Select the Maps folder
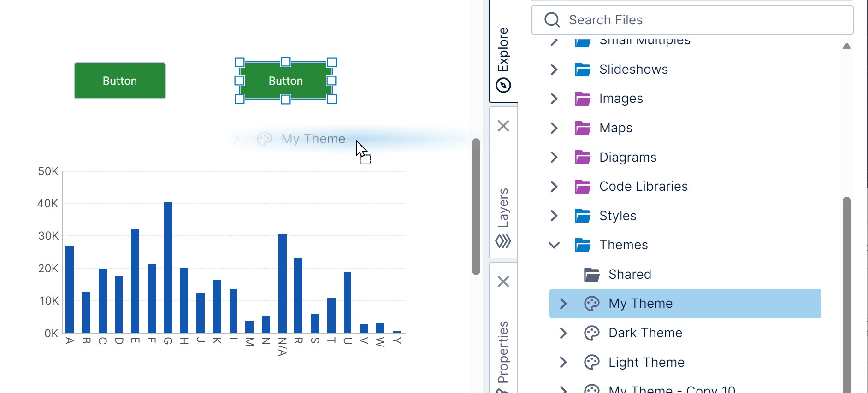This screenshot has height=393, width=868. 615,128
